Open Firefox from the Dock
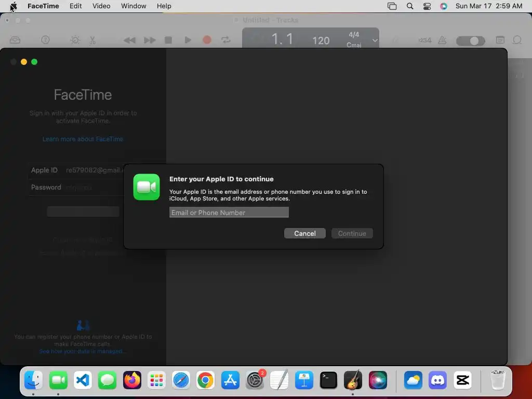Viewport: 532px width, 399px height. (132, 380)
